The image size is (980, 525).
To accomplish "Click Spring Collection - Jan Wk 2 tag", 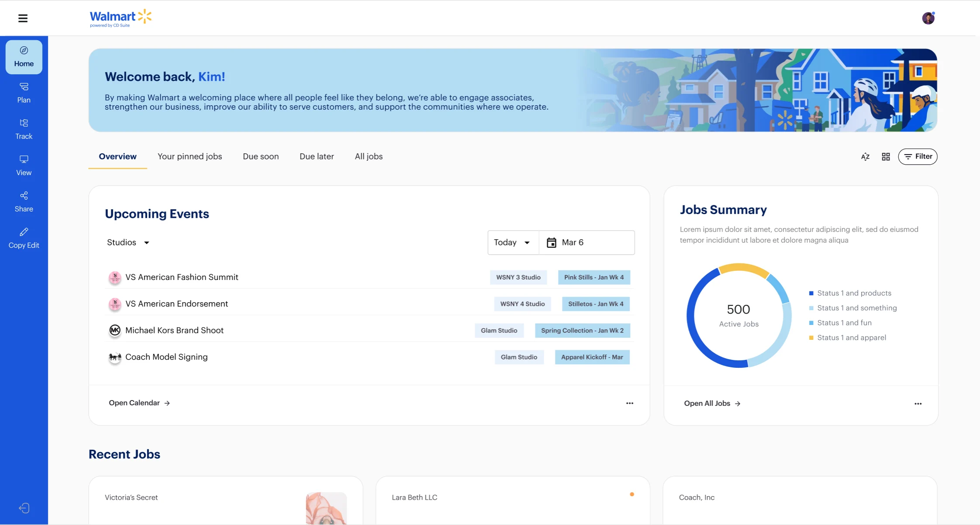I will tap(583, 331).
